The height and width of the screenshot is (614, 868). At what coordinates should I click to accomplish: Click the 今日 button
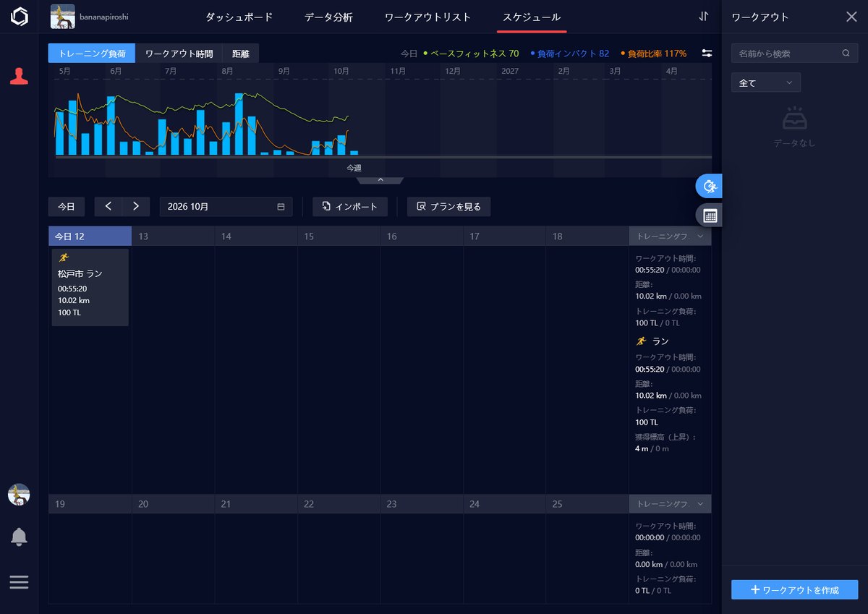click(x=67, y=206)
